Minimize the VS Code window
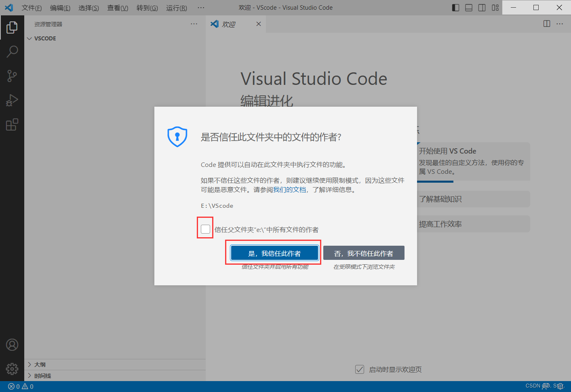 click(x=514, y=7)
